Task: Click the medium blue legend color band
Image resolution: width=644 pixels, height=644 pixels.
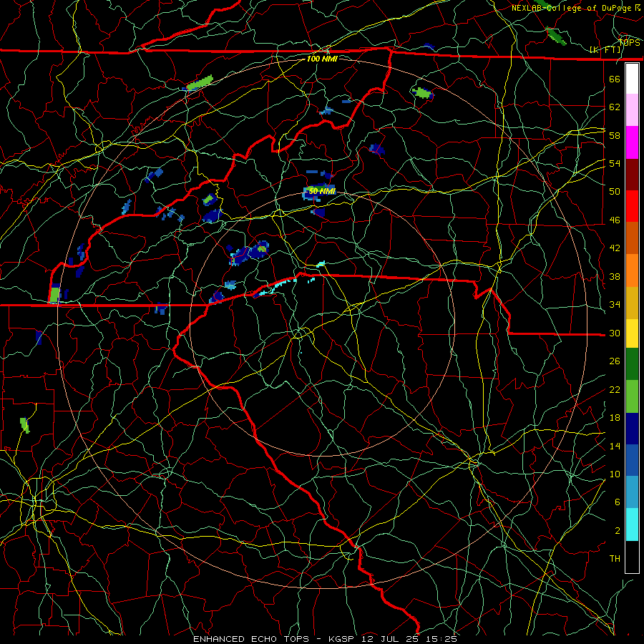Action: point(632,460)
